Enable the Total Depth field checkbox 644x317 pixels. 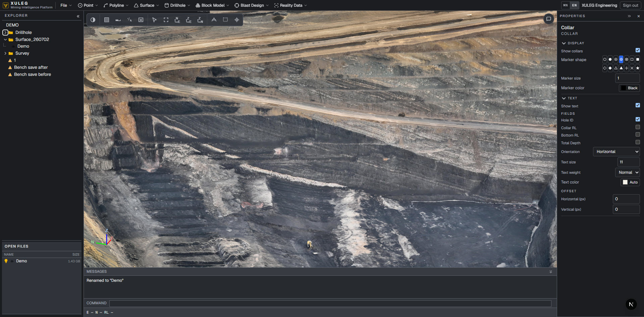pyautogui.click(x=638, y=142)
